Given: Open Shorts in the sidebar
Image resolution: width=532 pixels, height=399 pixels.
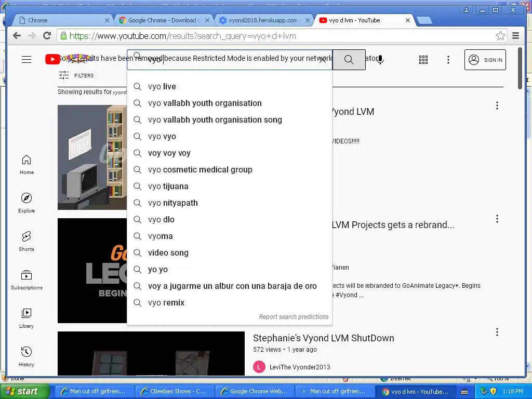Looking at the screenshot, I should coord(26,241).
